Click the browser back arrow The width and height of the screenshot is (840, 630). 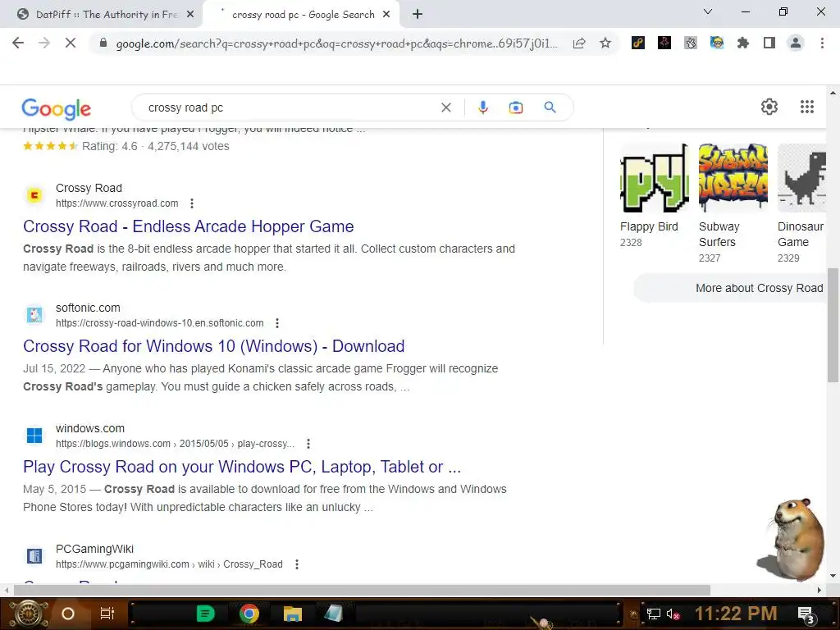(x=18, y=43)
